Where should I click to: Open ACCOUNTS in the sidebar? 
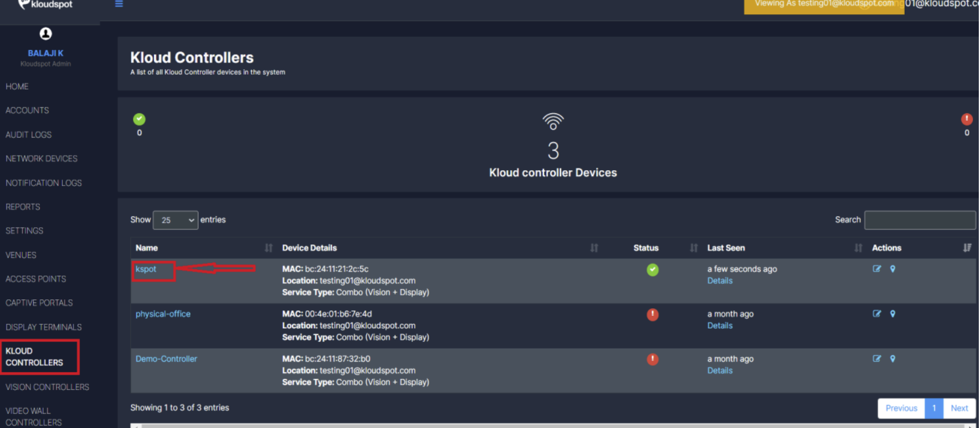(27, 110)
